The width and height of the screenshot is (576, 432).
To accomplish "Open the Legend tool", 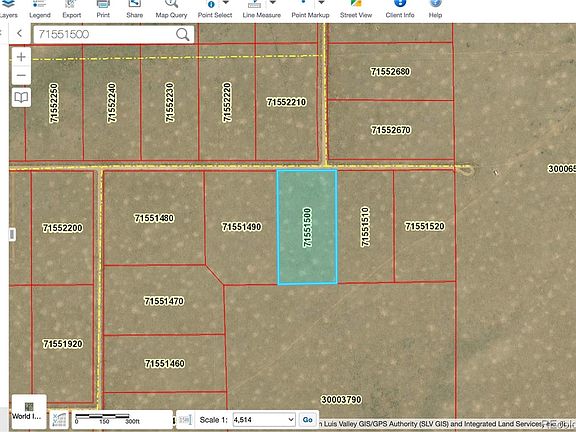I will click(40, 10).
